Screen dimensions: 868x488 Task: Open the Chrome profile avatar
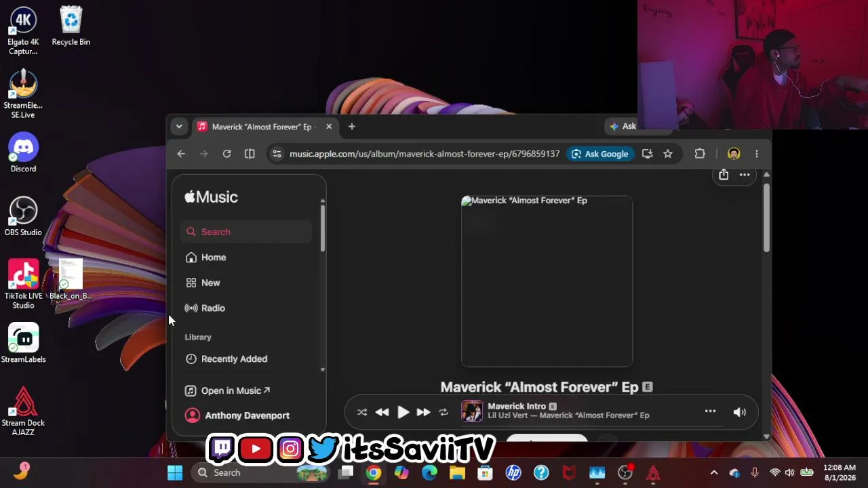(x=734, y=154)
